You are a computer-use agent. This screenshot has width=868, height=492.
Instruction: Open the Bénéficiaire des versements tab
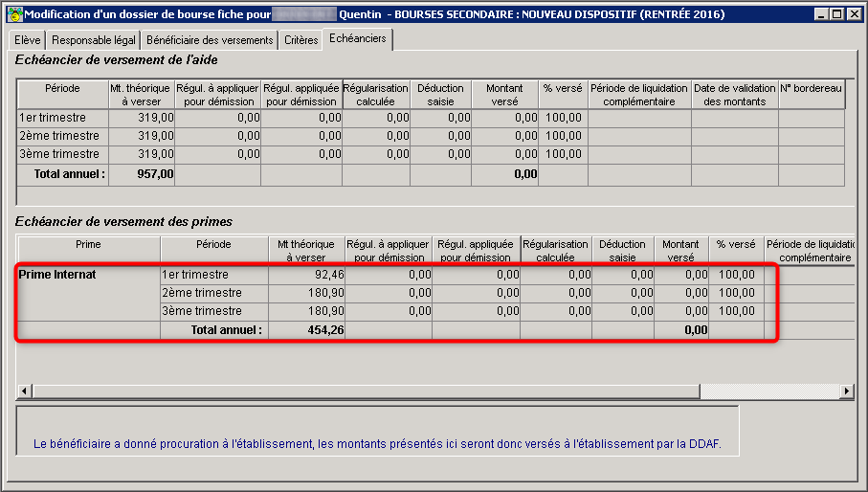pos(210,40)
